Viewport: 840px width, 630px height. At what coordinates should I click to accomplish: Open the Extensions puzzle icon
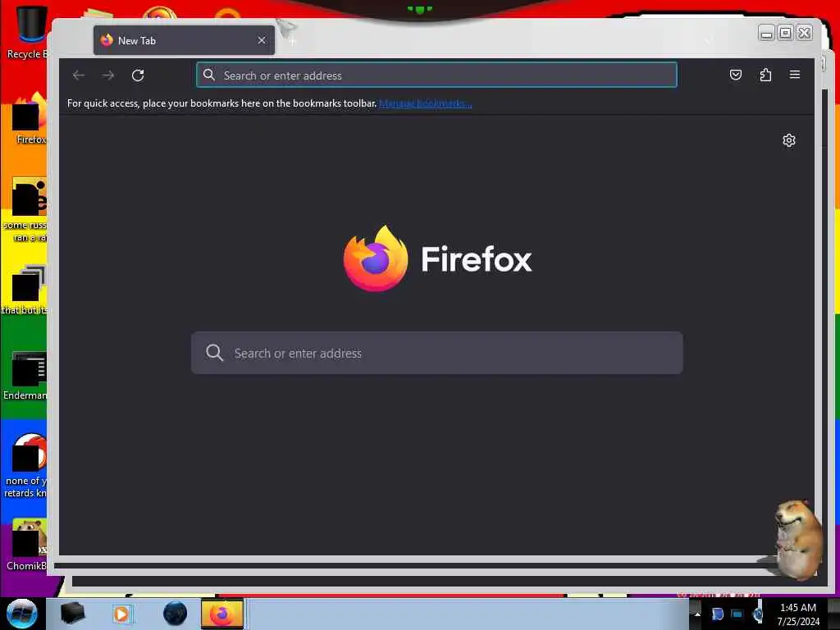[x=765, y=75]
